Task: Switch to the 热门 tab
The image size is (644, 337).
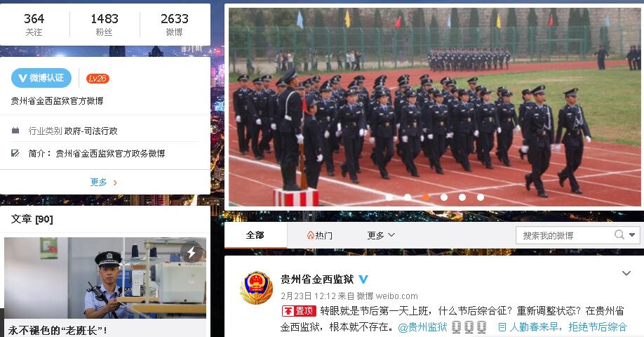Action: 319,235
